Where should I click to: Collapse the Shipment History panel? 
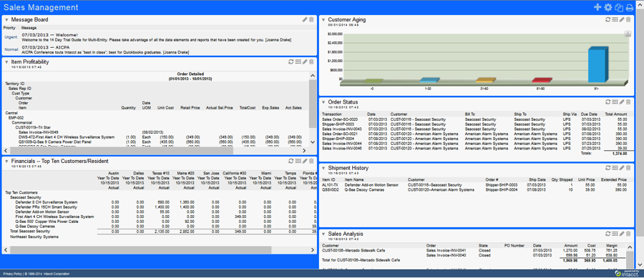click(323, 168)
